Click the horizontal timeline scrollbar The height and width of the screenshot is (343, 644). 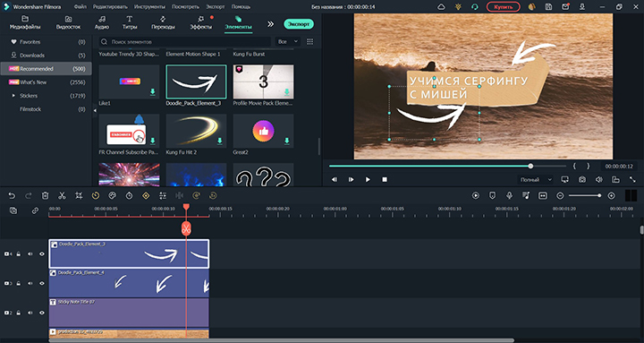click(282, 340)
